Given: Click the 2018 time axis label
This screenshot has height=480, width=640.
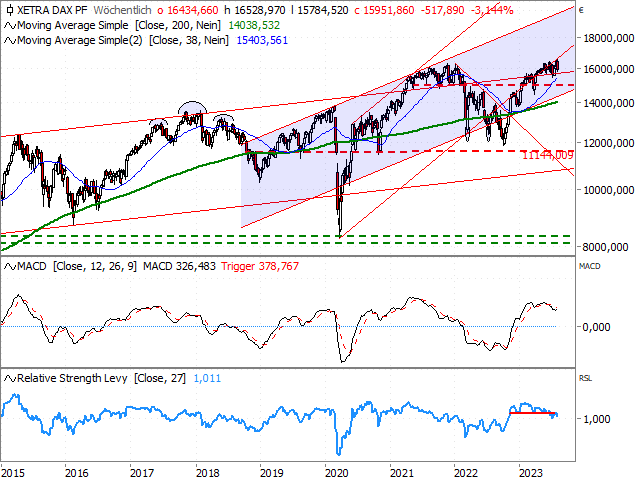Looking at the screenshot, I should point(207,473).
